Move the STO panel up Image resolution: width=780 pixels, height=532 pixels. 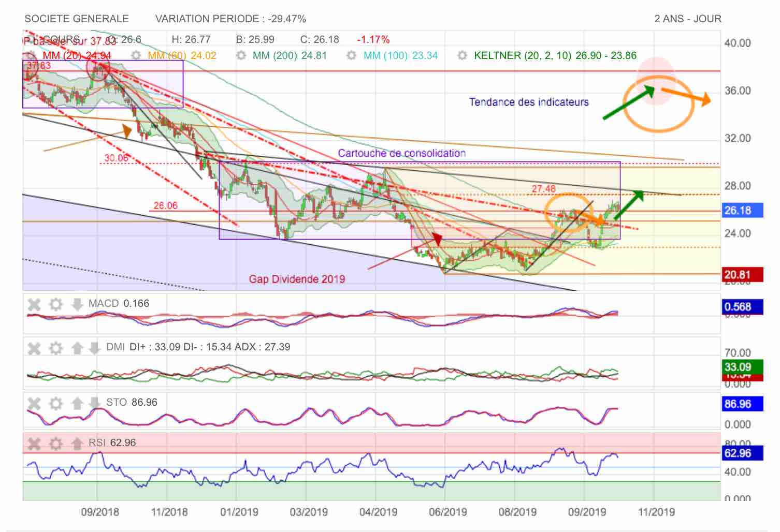(77, 403)
